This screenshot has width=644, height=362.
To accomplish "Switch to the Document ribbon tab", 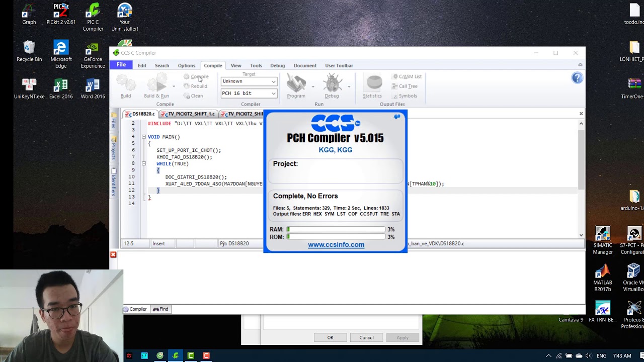I will pyautogui.click(x=305, y=65).
